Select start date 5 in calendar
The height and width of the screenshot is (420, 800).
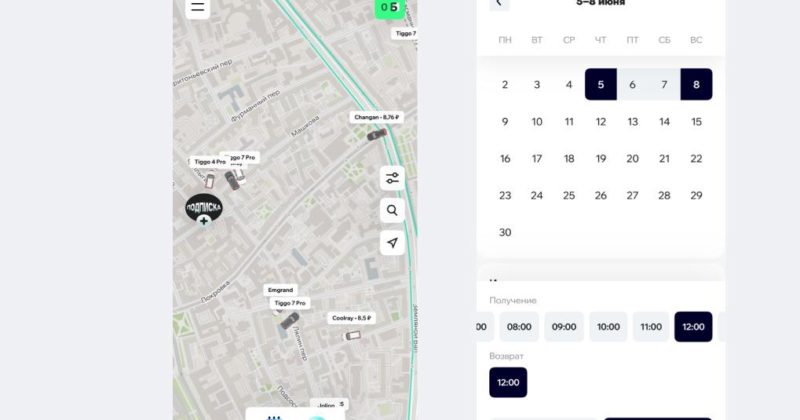[x=601, y=84]
